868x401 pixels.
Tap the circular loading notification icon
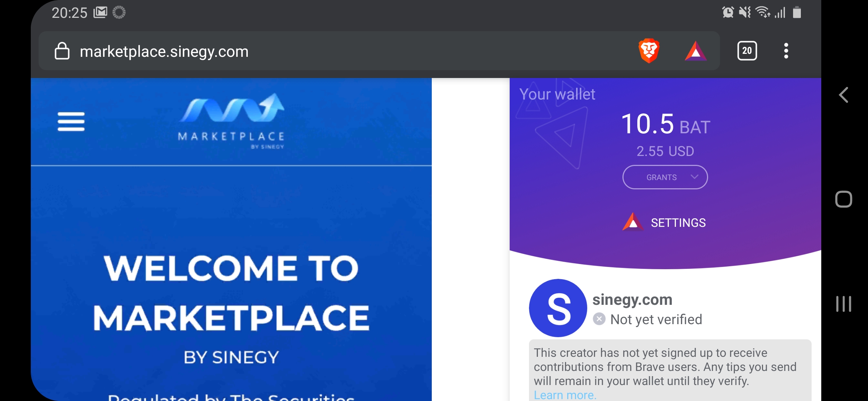point(119,12)
